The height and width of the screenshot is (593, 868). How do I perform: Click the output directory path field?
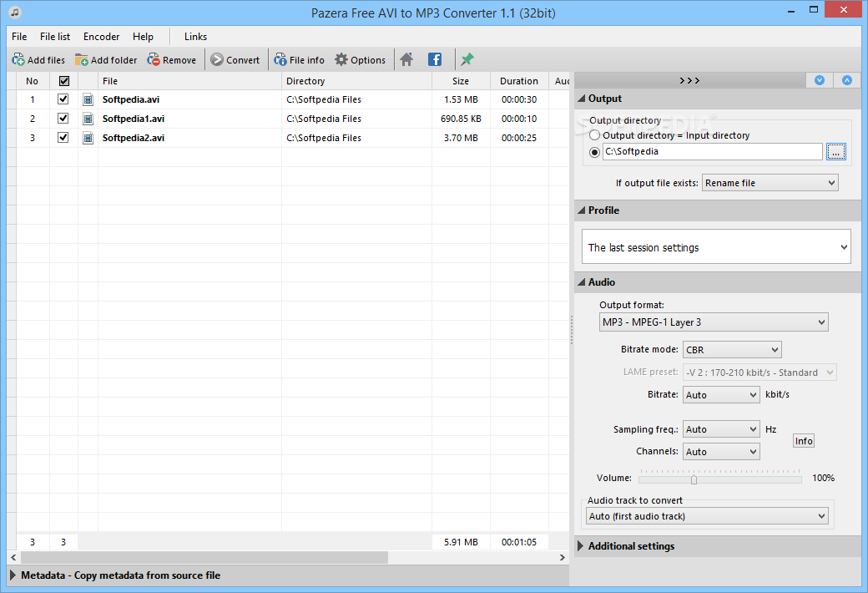(713, 151)
